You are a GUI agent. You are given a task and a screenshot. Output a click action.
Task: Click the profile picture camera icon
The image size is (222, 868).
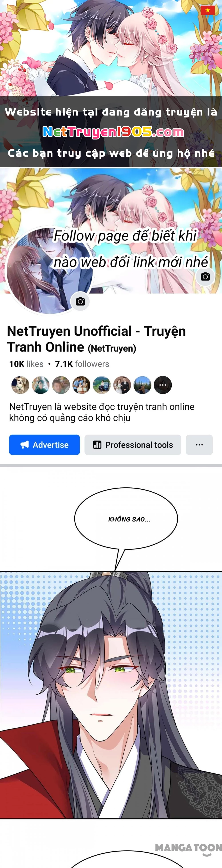80,302
